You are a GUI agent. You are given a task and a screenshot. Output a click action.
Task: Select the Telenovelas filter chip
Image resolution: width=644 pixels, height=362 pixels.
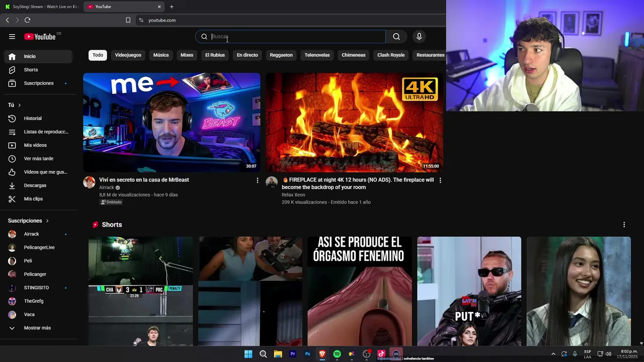pos(317,55)
